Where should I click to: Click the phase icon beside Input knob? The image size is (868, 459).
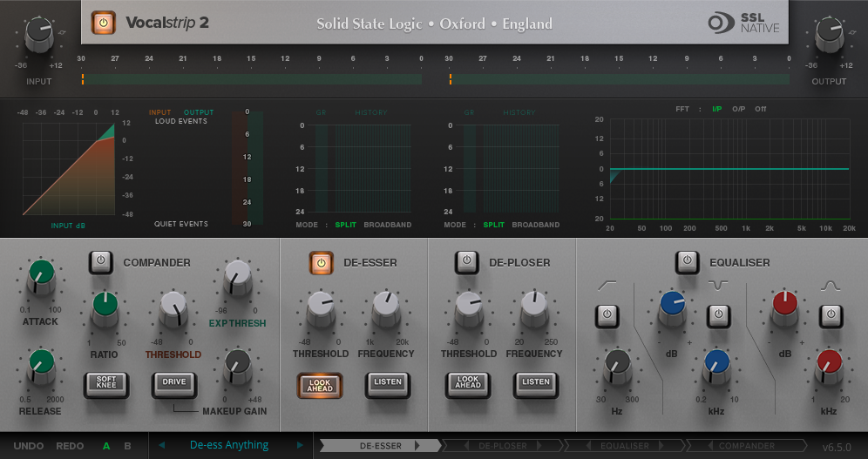[x=62, y=32]
